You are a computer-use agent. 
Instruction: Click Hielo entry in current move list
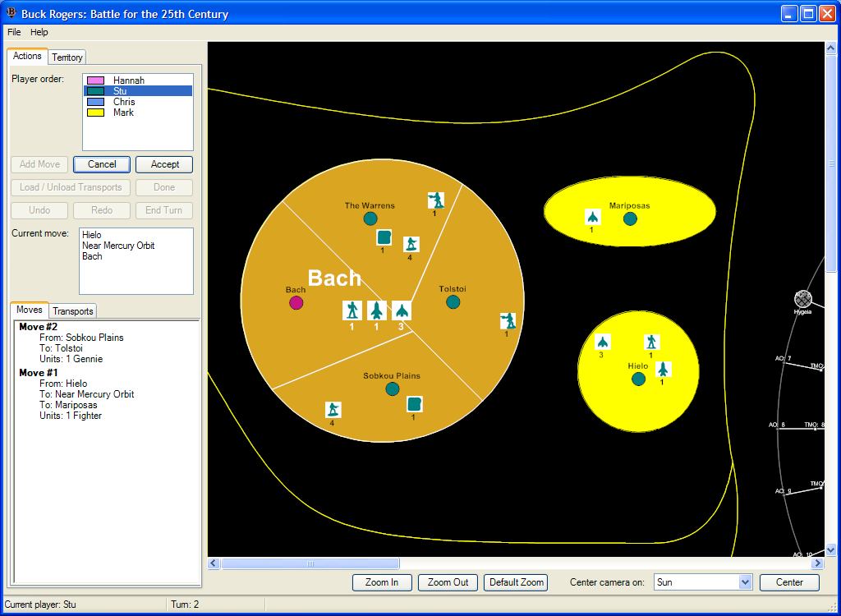pyautogui.click(x=92, y=235)
